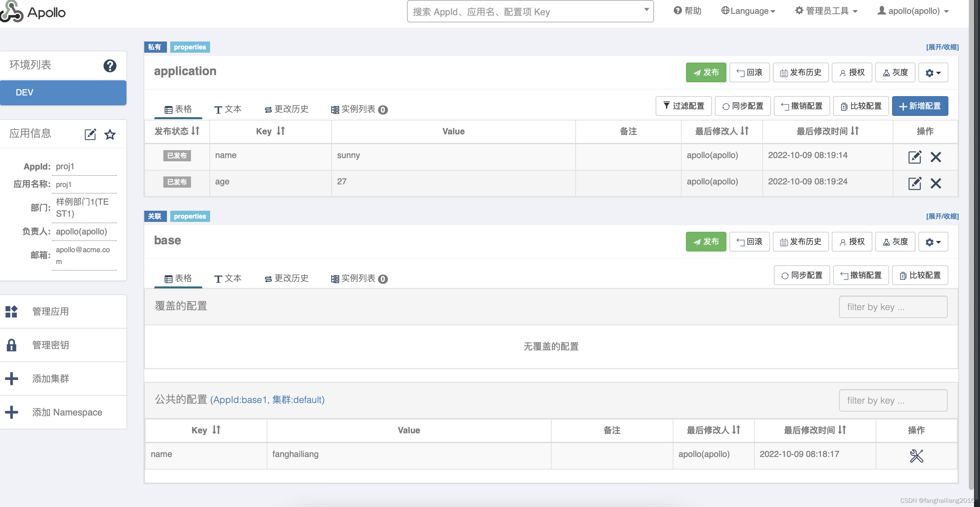
Task: Click the override icon for fanghailiang row
Action: [x=916, y=455]
